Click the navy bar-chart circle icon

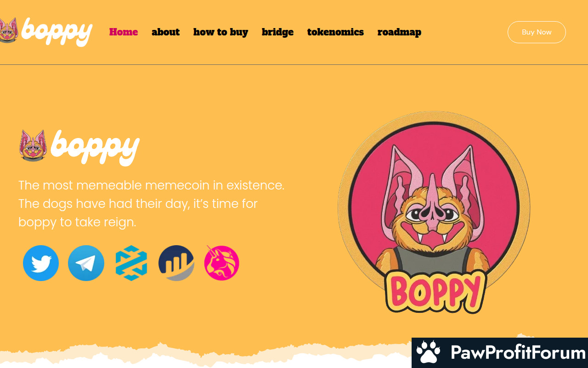point(176,263)
